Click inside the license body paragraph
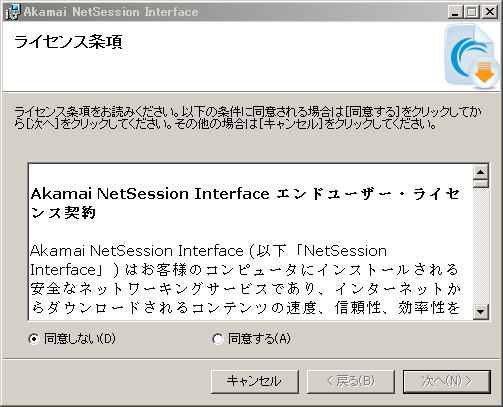 245,279
